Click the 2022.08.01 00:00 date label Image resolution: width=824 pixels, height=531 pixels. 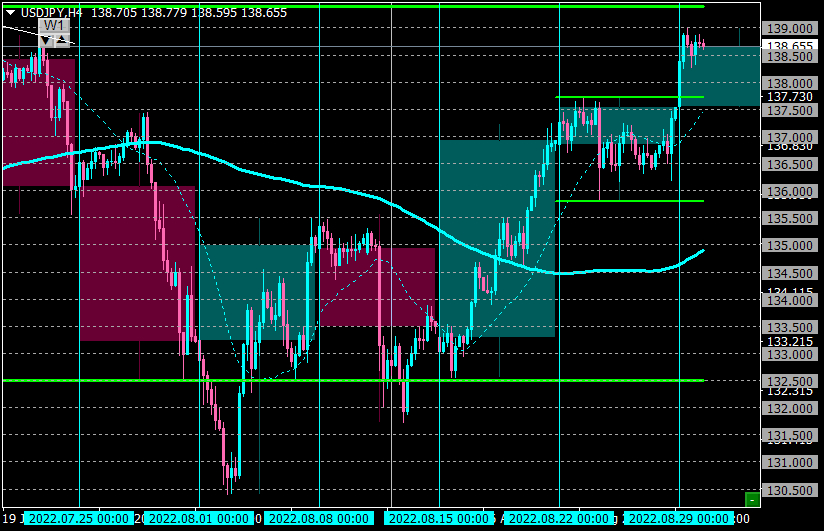(x=199, y=518)
